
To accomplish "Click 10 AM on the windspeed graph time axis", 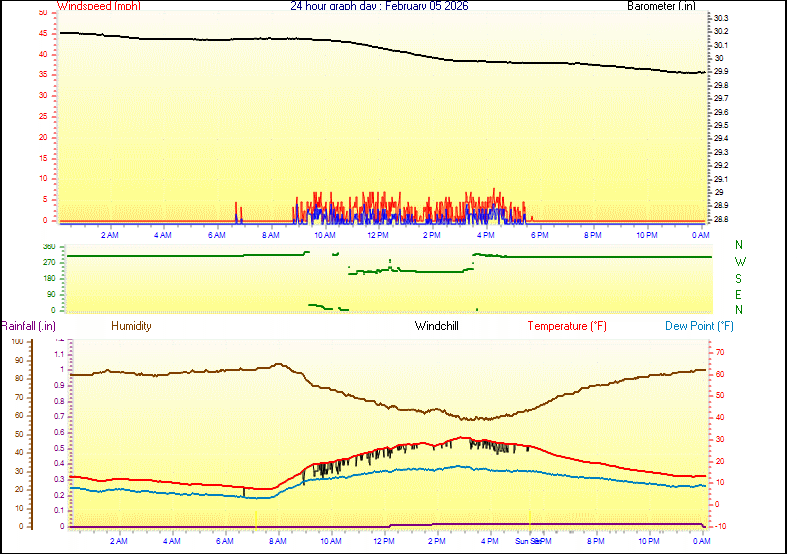I will click(324, 235).
